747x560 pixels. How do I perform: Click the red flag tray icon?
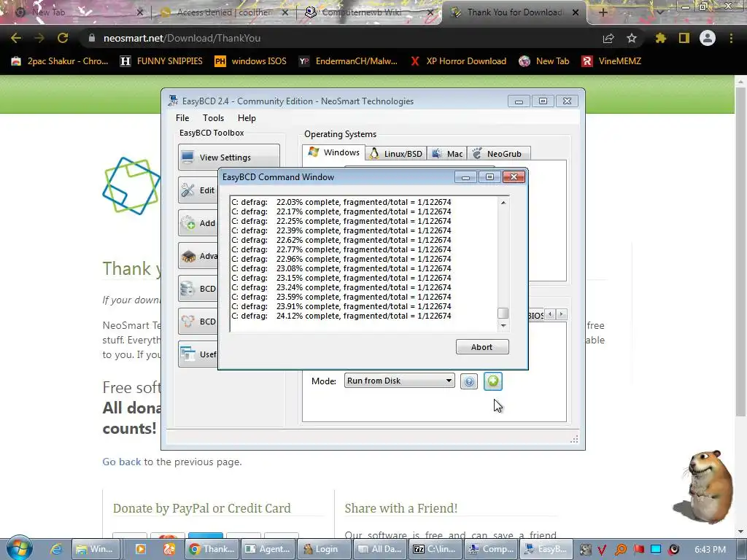[x=639, y=549]
